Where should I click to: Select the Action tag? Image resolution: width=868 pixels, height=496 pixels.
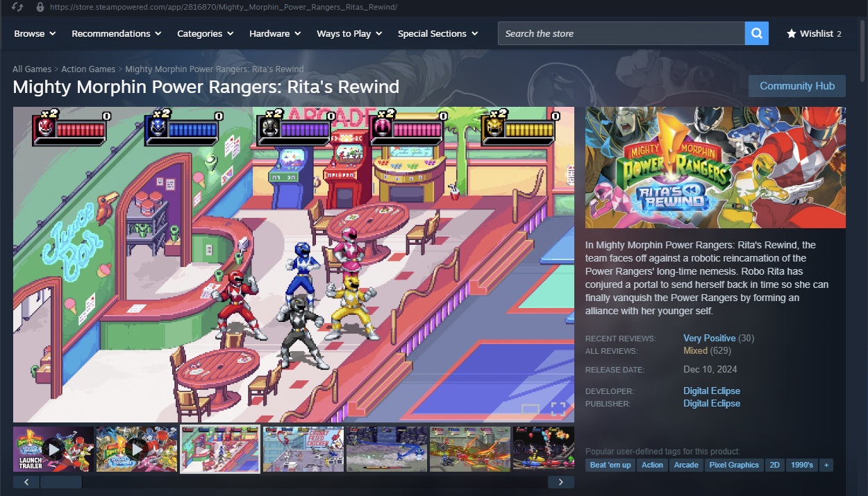click(x=652, y=465)
